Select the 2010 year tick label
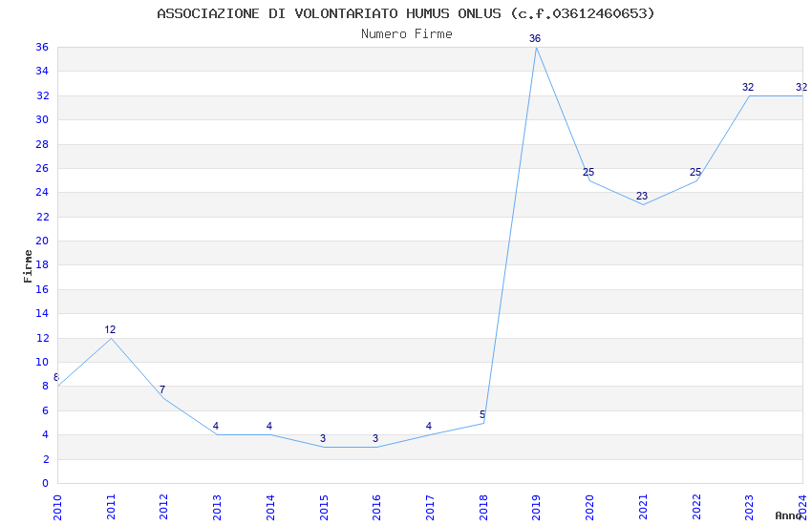The image size is (812, 525). 57,508
